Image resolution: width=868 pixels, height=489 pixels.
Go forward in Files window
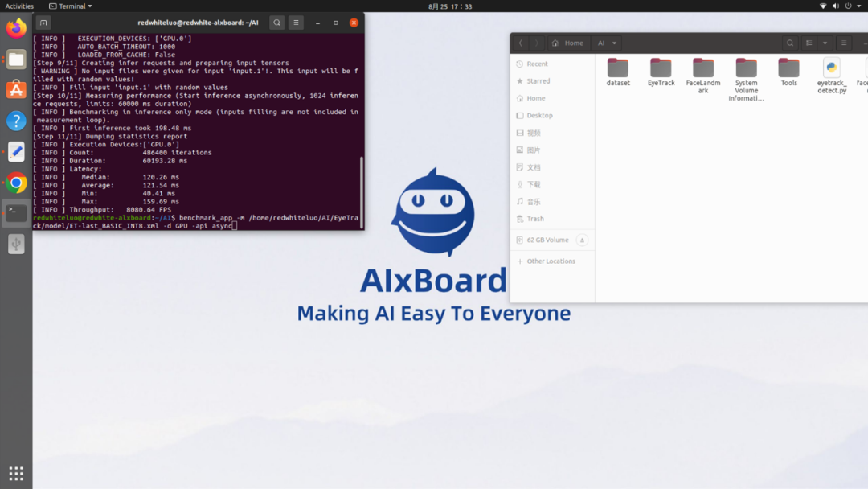point(536,43)
